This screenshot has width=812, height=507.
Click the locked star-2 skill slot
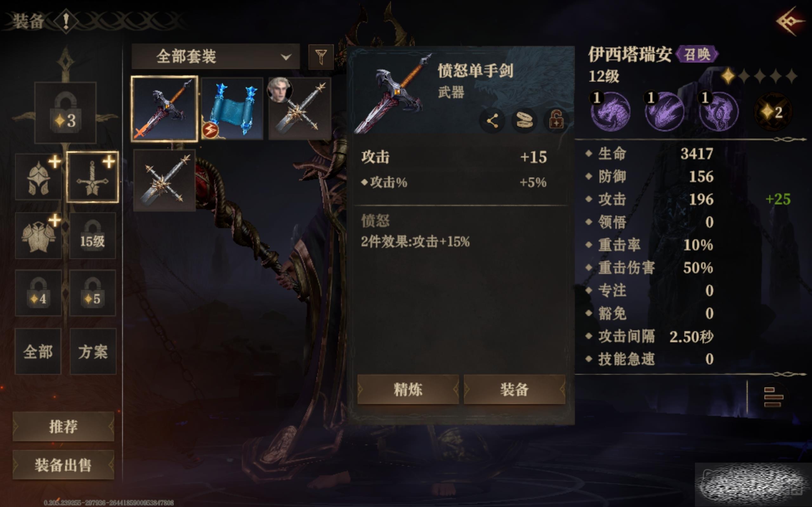click(x=773, y=112)
